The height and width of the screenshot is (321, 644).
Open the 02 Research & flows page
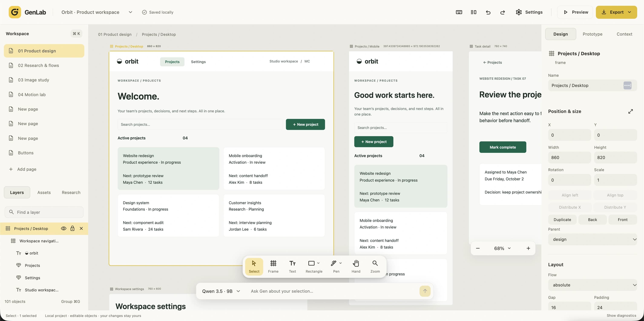(44, 66)
